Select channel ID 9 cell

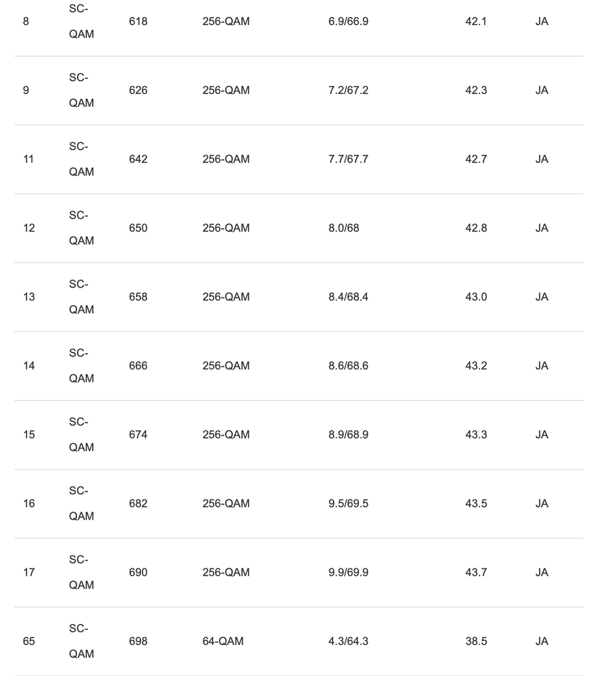coord(26,91)
